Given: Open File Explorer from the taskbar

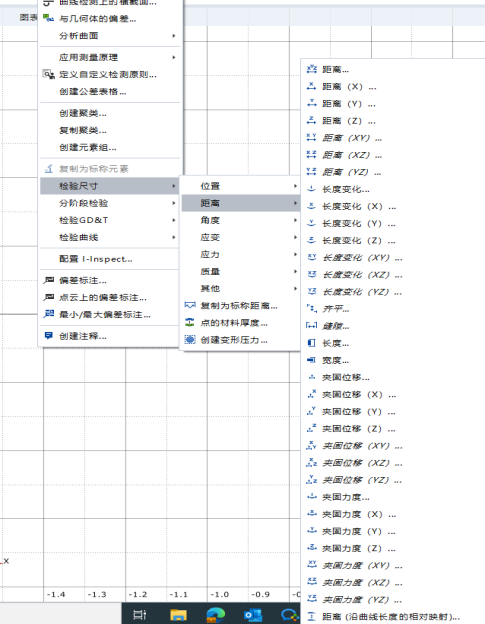Looking at the screenshot, I should point(178,615).
